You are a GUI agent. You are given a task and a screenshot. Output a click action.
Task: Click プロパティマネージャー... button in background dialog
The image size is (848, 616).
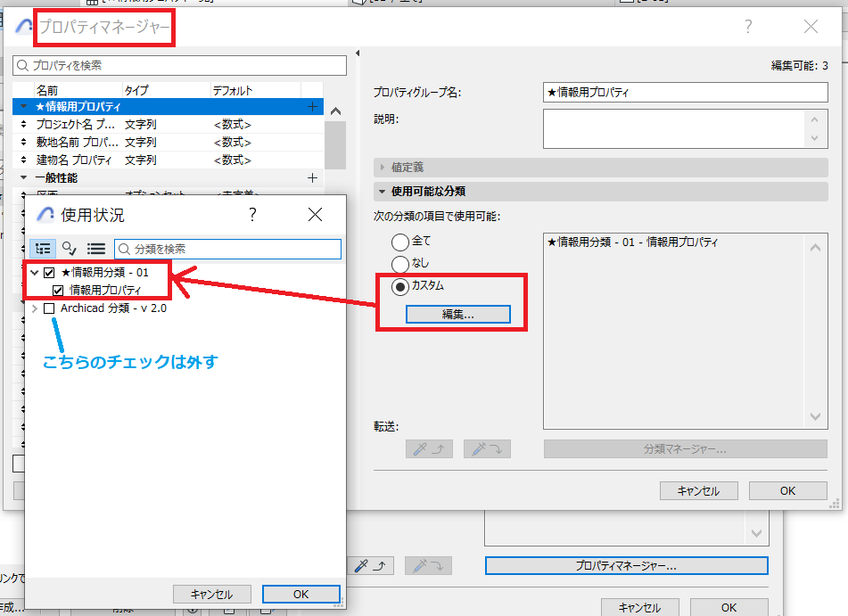point(626,566)
